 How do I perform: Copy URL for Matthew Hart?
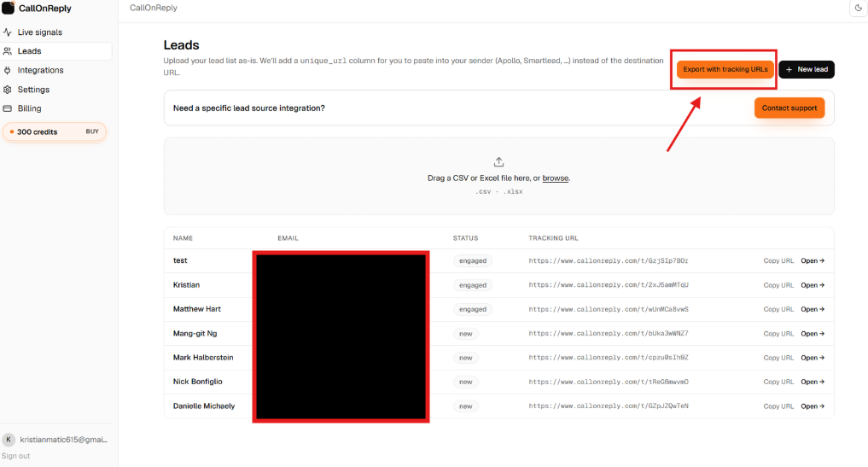point(778,309)
